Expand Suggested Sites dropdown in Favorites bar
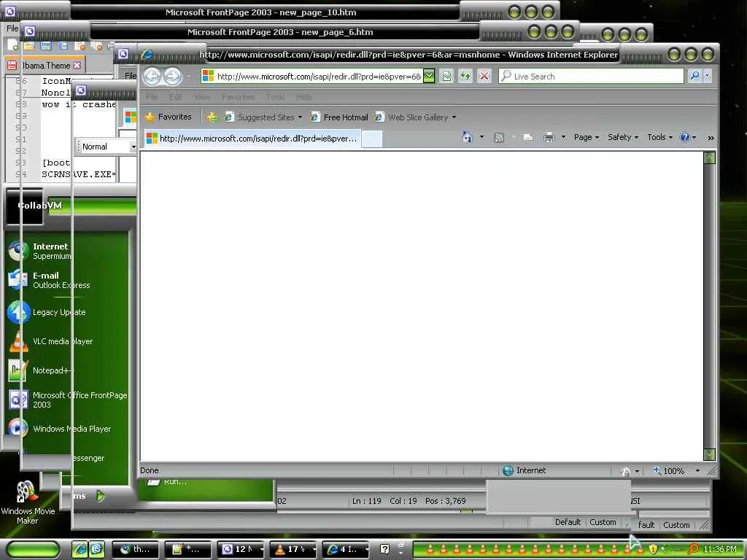 [300, 117]
